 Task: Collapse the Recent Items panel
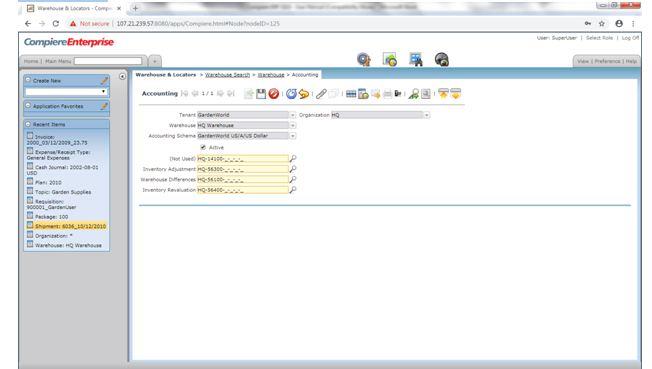(x=28, y=124)
